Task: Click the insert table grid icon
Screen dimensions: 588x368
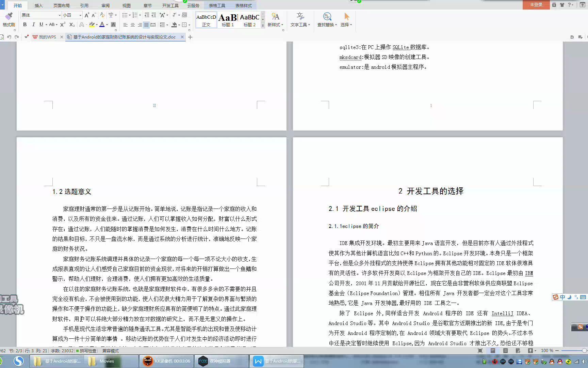Action: tap(185, 15)
